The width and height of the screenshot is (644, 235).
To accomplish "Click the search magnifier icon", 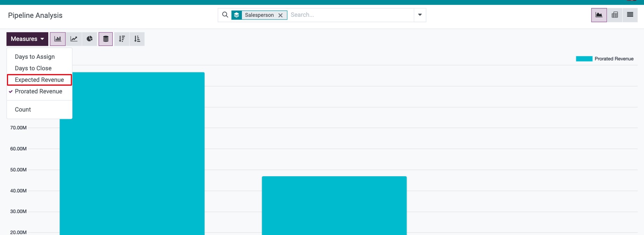I will 225,15.
